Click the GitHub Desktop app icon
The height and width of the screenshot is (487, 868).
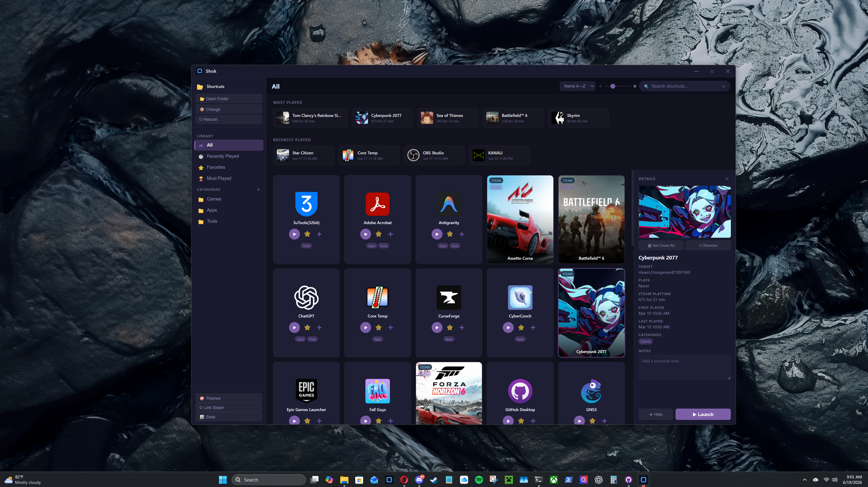click(x=520, y=391)
